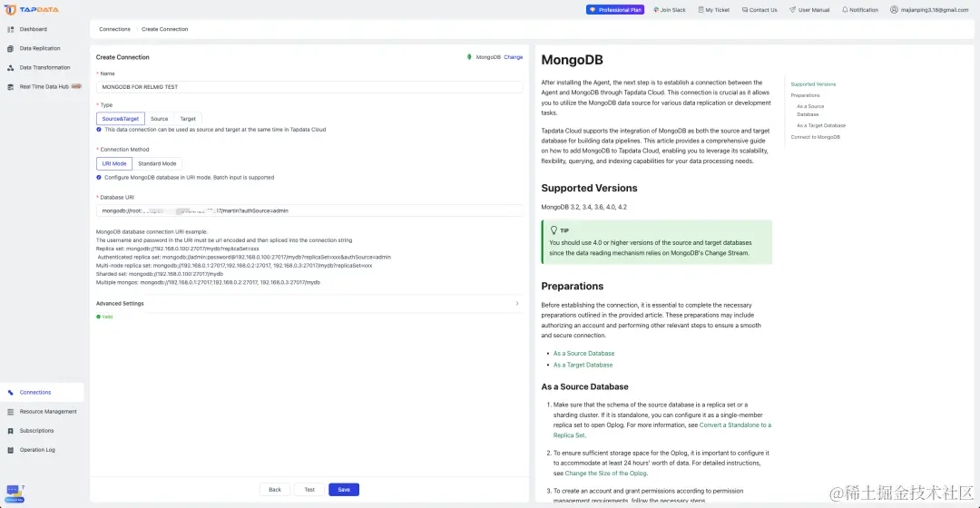
Task: Open Data Replication section
Action: point(42,48)
